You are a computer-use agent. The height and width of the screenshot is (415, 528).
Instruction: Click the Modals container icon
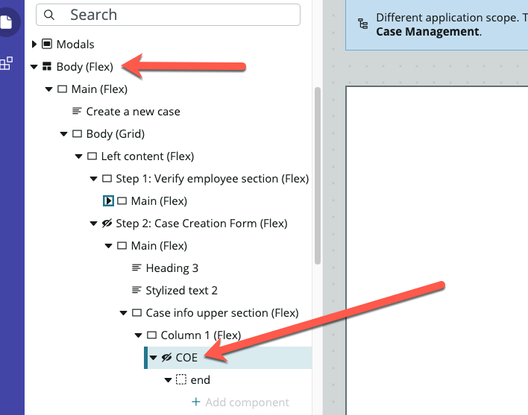47,44
